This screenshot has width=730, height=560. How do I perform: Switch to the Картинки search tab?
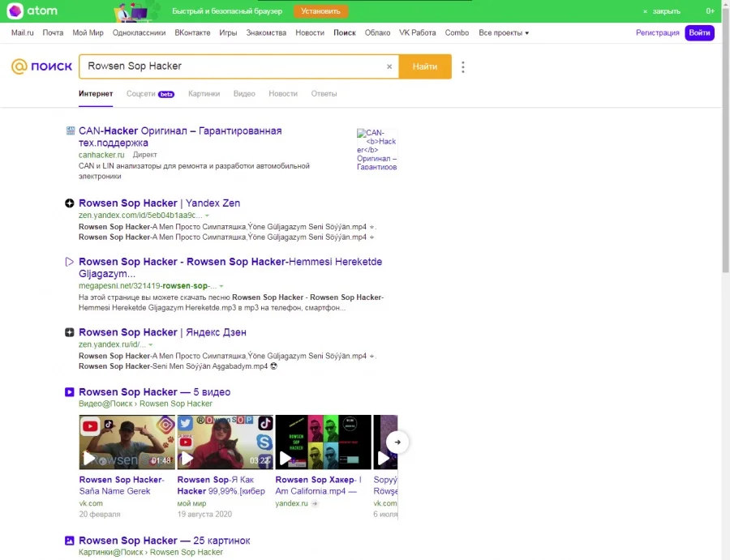pyautogui.click(x=204, y=94)
